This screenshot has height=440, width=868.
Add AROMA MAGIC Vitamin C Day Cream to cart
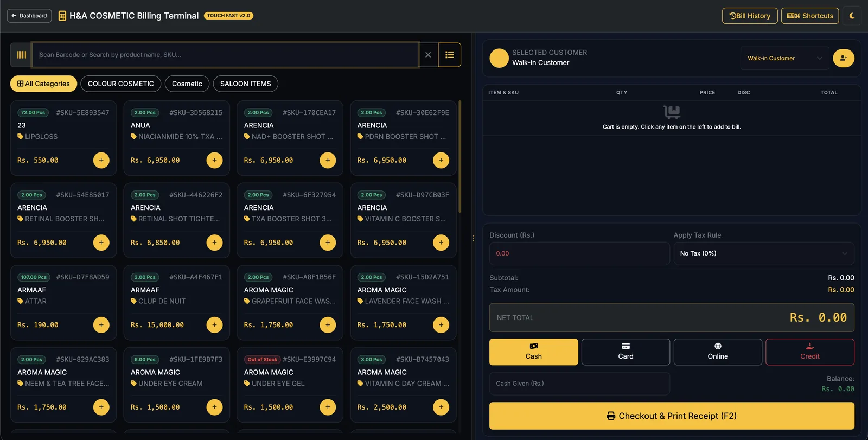[x=441, y=407]
